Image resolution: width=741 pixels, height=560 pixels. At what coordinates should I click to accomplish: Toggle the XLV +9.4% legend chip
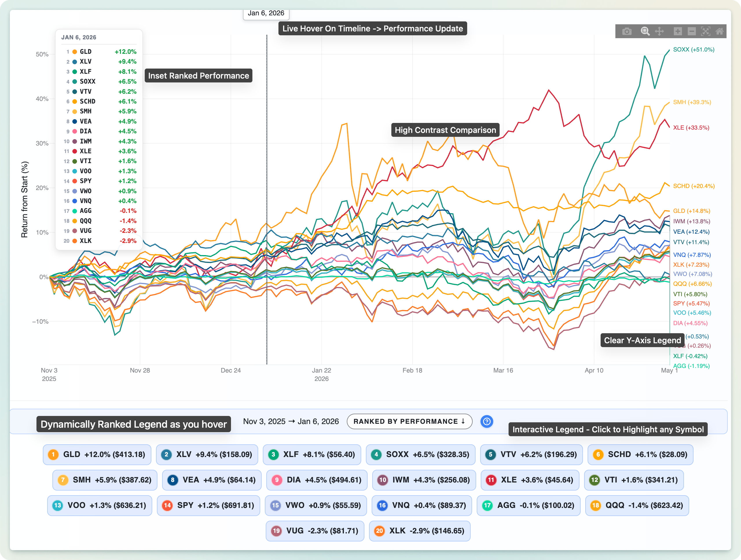click(x=207, y=454)
